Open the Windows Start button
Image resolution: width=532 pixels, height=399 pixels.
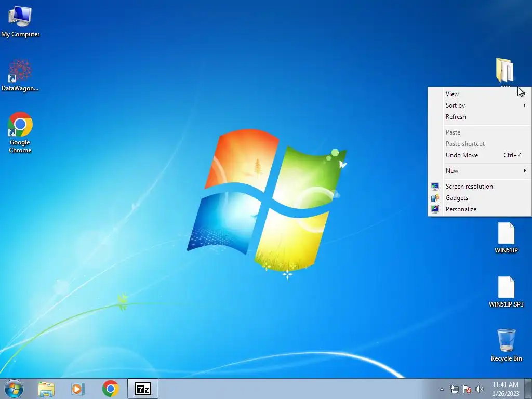click(x=14, y=389)
